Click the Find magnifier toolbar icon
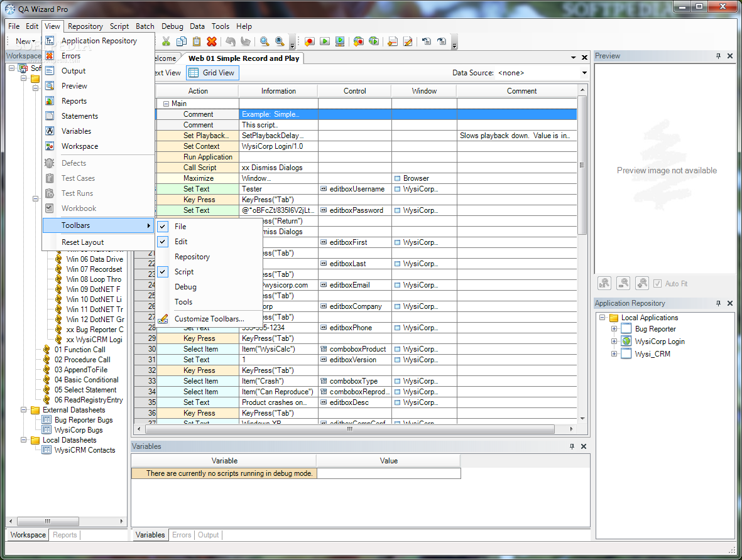742x560 pixels. click(x=265, y=41)
